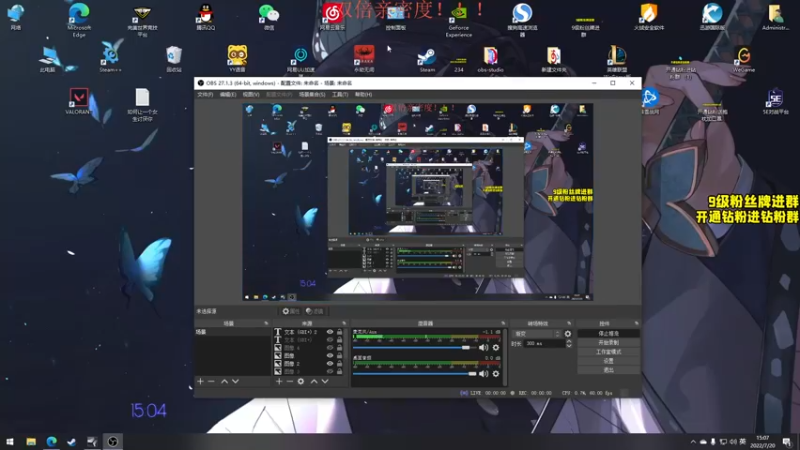Open Steam desktop shortcut
This screenshot has width=800, height=450.
pyautogui.click(x=427, y=60)
